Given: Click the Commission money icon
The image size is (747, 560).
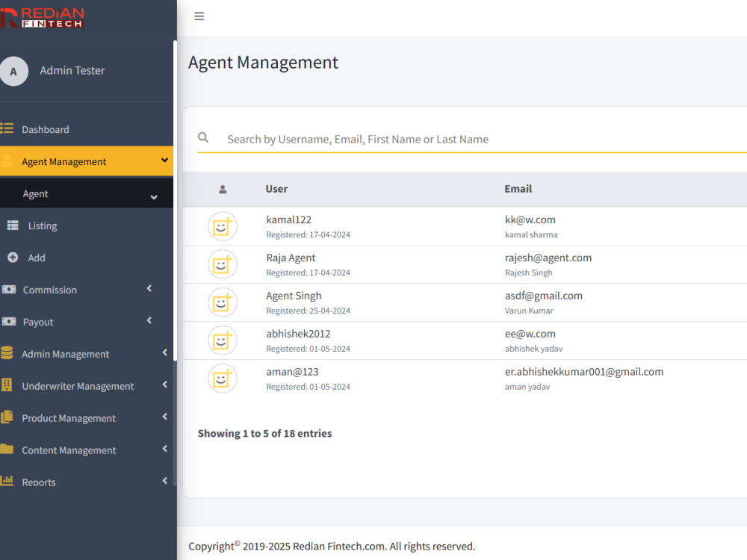Looking at the screenshot, I should tap(8, 289).
